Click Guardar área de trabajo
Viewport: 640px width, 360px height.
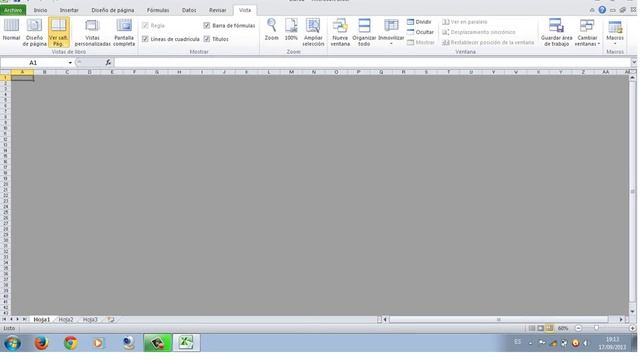tap(556, 32)
